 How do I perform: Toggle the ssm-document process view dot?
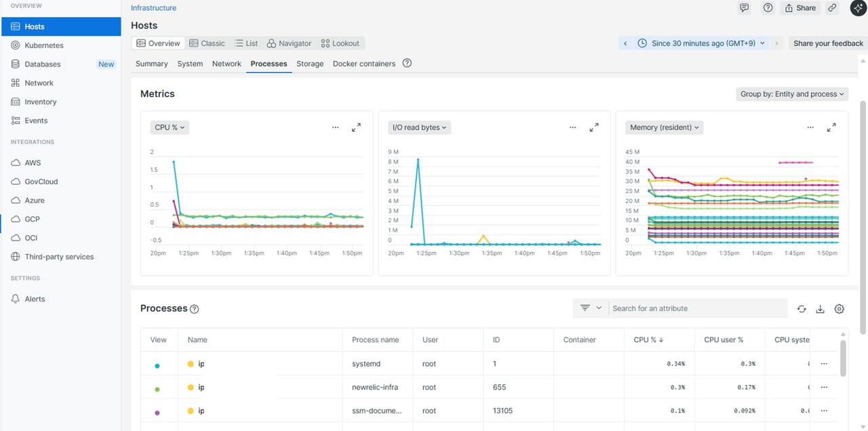(x=157, y=412)
